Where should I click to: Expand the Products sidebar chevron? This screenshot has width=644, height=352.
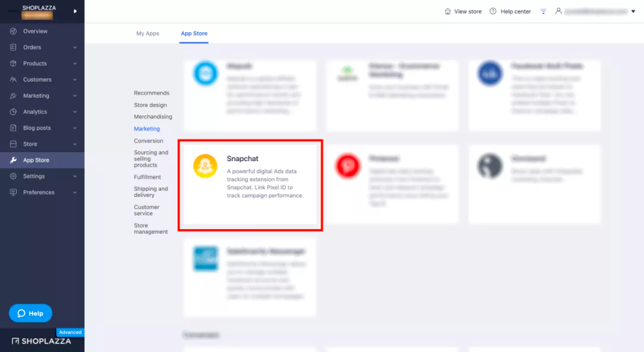tap(75, 63)
